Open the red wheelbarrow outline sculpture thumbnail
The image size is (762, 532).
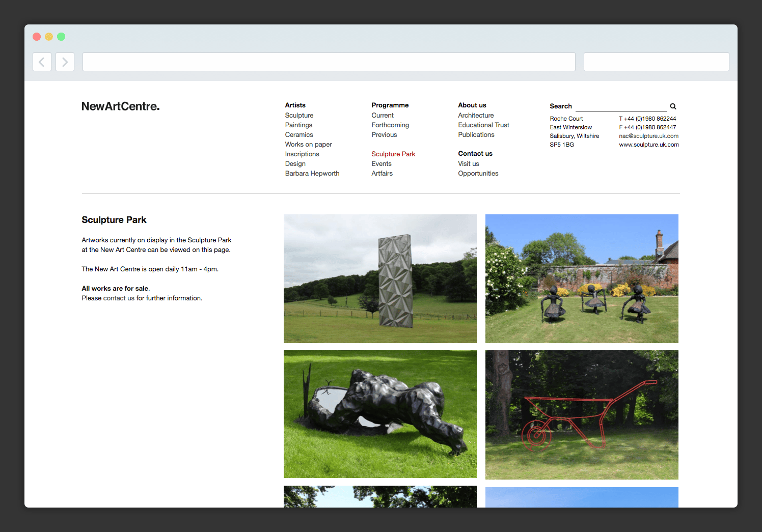582,415
